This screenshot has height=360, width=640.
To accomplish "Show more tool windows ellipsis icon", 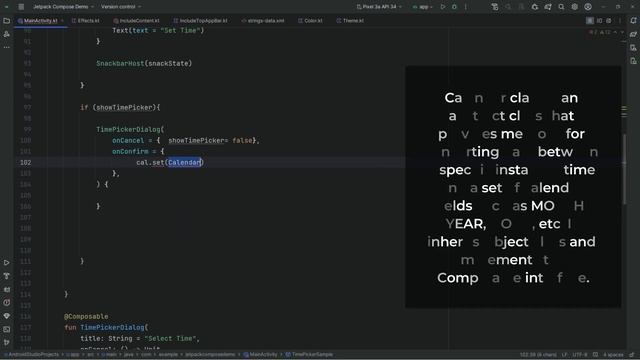I will [7, 47].
